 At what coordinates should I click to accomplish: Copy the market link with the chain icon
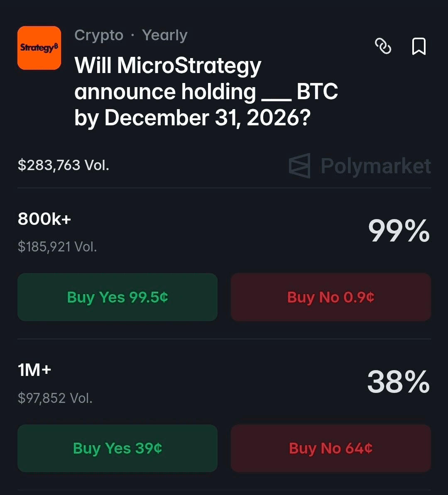click(x=383, y=46)
